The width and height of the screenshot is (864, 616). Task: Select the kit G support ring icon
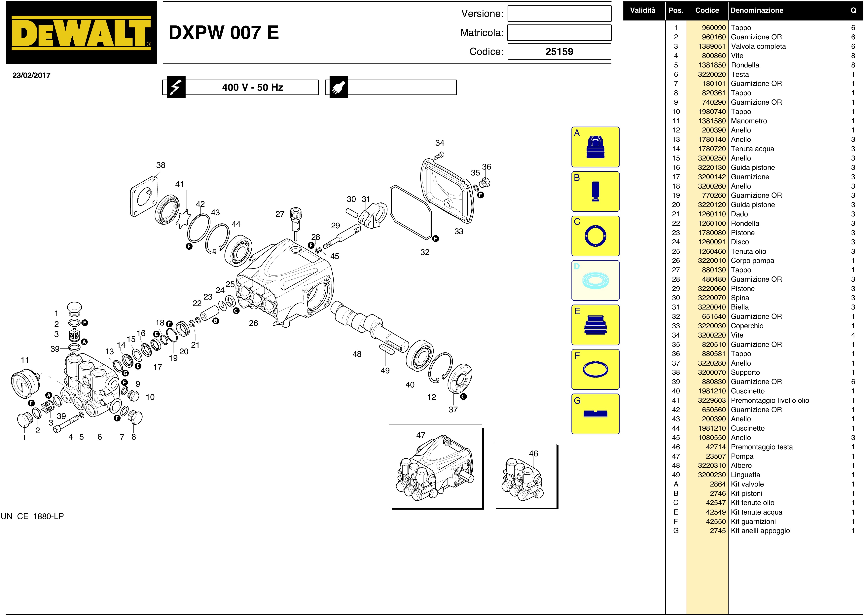point(595,414)
